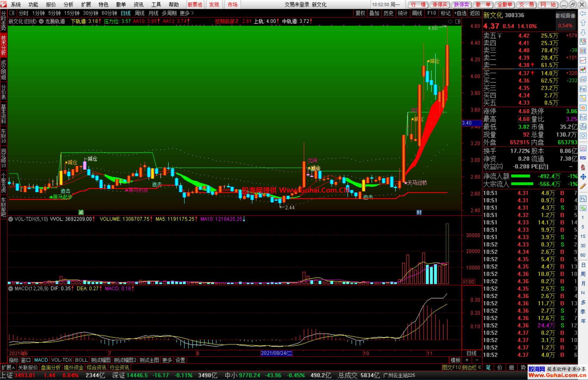
Task: Click the 2021/08/24 date marker on timeline
Action: 277,353
